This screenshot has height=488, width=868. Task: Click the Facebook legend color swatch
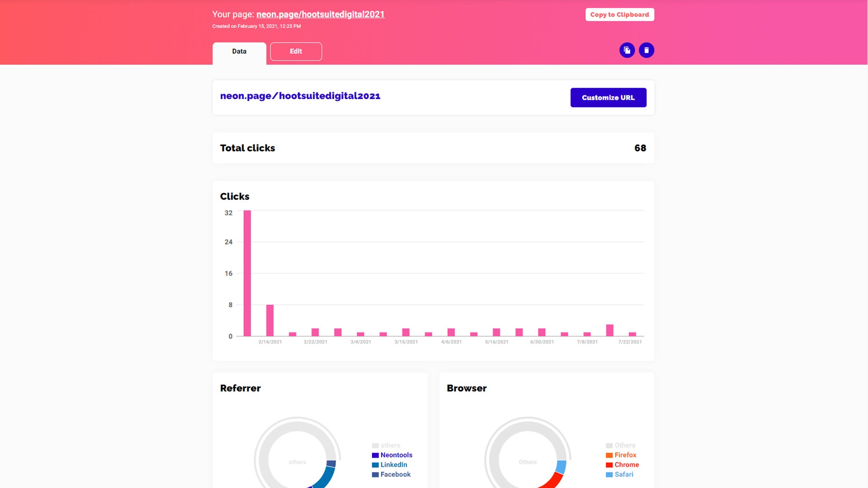[375, 475]
